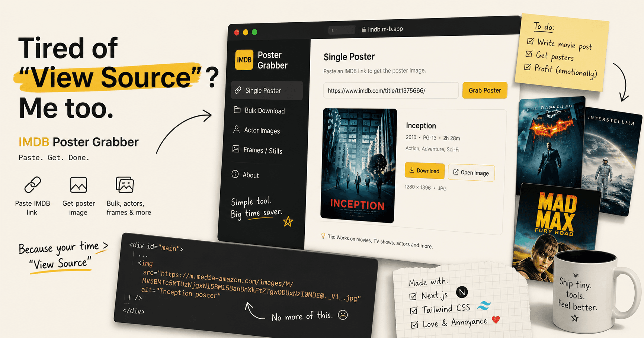Toggle the Profit (emotionally) checkbox
Screen dimensions: 644x338
(x=528, y=67)
